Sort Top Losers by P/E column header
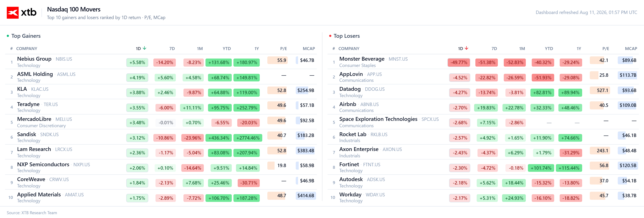This screenshot has height=218, width=644. 605,49
